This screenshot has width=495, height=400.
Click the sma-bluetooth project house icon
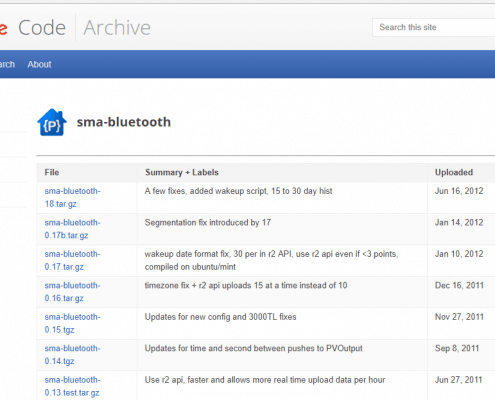pyautogui.click(x=52, y=122)
